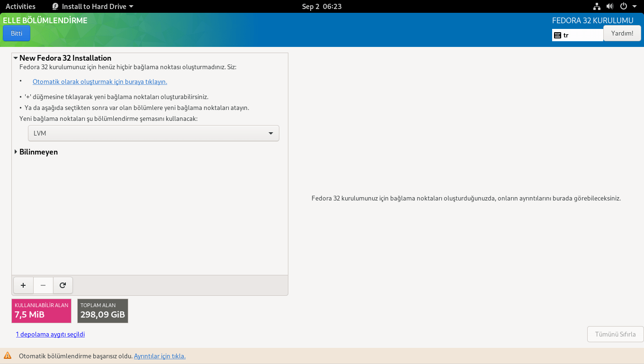Click the sentence starting "'+' düğmesine tıklayarak"
The width and height of the screenshot is (644, 364).
coord(116,97)
